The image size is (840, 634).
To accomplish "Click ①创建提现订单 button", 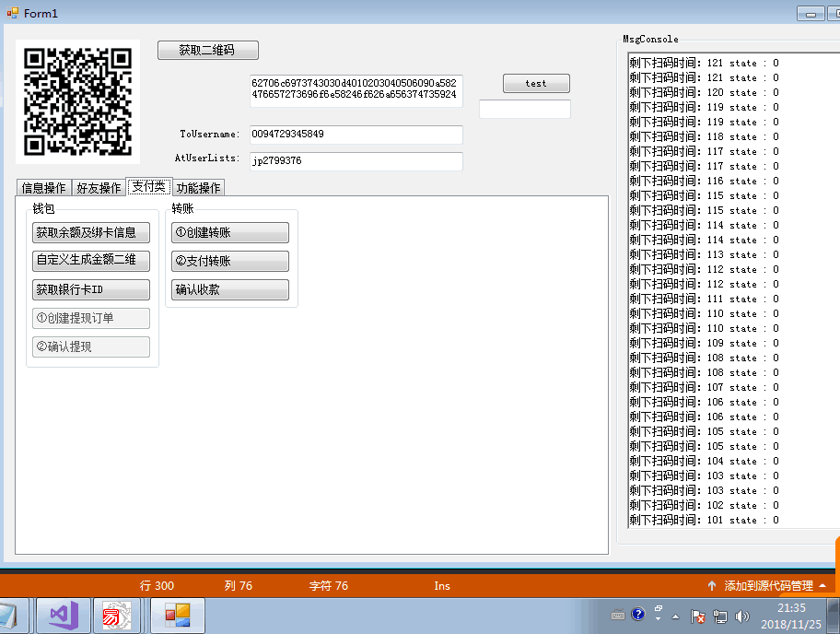I will (91, 318).
